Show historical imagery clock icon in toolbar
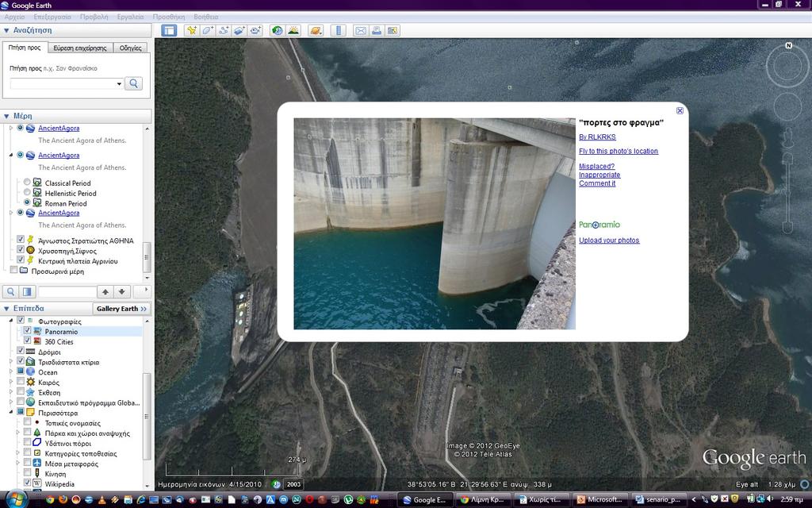Viewport: 812px width, 508px height. [278, 31]
